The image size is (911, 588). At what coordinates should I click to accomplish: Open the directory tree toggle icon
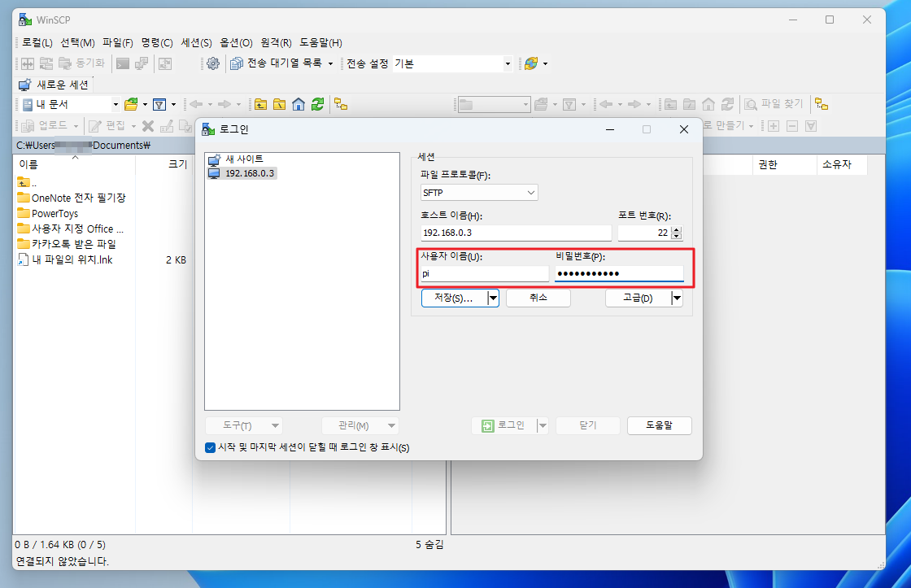coord(341,104)
